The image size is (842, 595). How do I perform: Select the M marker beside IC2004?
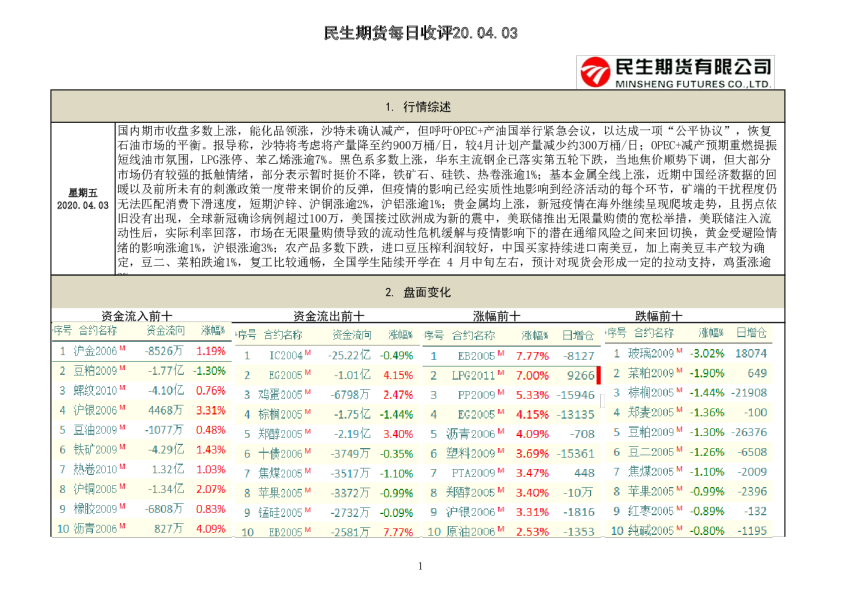tap(307, 354)
